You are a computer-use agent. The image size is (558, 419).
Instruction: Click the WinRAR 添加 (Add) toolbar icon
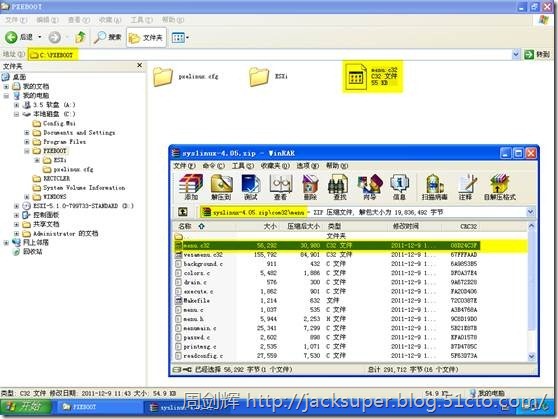tap(191, 187)
